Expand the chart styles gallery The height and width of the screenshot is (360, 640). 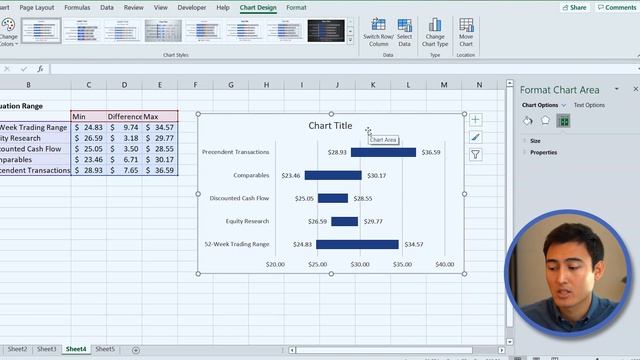pos(350,40)
